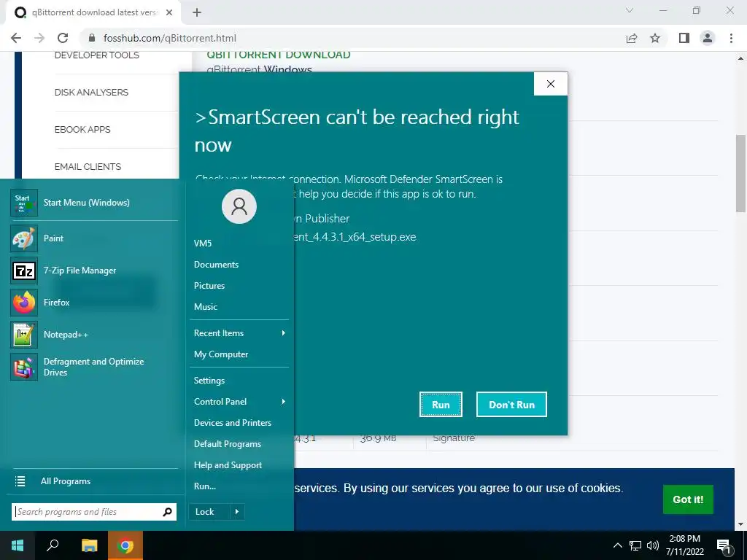This screenshot has width=747, height=560.
Task: Open Settings from the start menu
Action: 209,381
